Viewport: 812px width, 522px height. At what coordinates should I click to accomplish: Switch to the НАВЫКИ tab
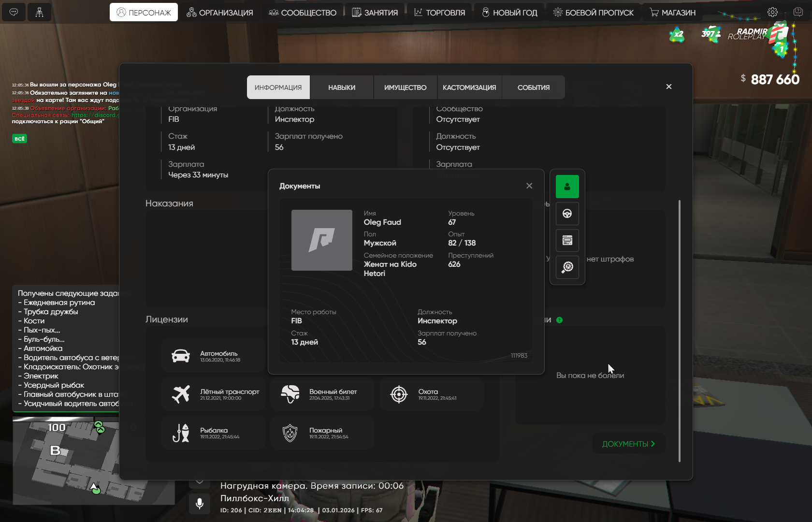click(341, 87)
